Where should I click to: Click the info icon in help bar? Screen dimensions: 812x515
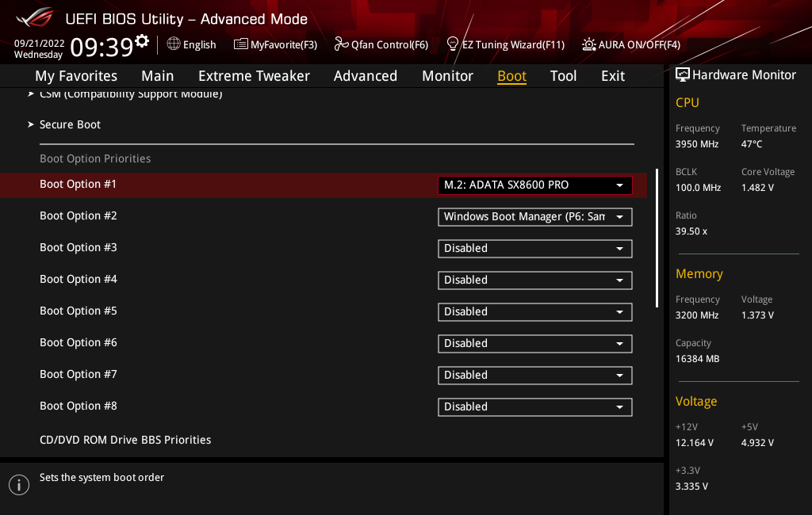[19, 485]
